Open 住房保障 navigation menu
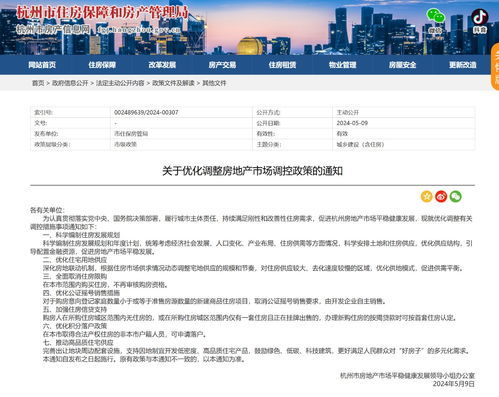 (102, 65)
